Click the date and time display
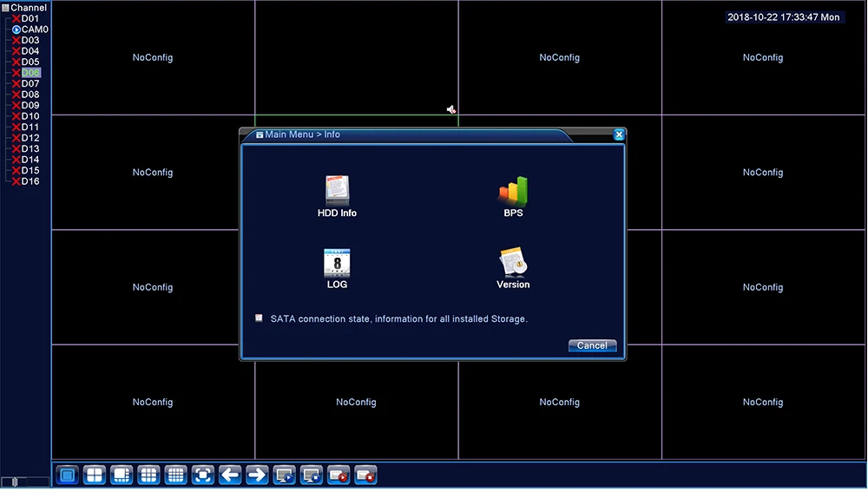The image size is (868, 498). (x=783, y=17)
